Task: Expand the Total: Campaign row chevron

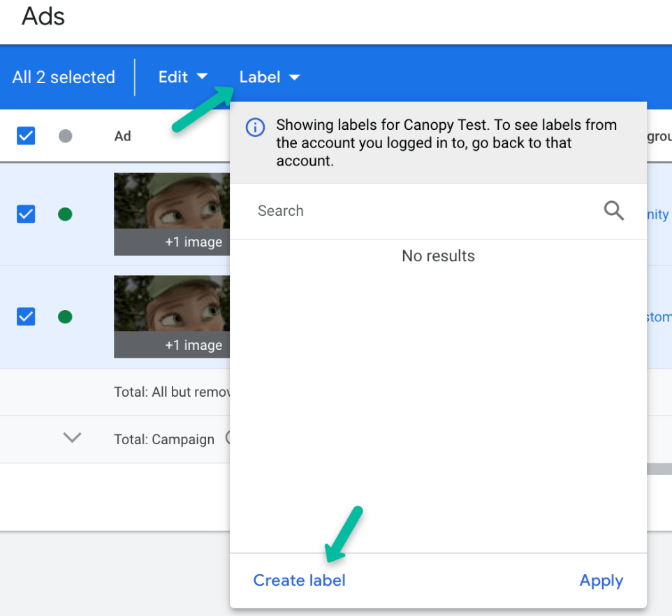Action: (x=72, y=438)
